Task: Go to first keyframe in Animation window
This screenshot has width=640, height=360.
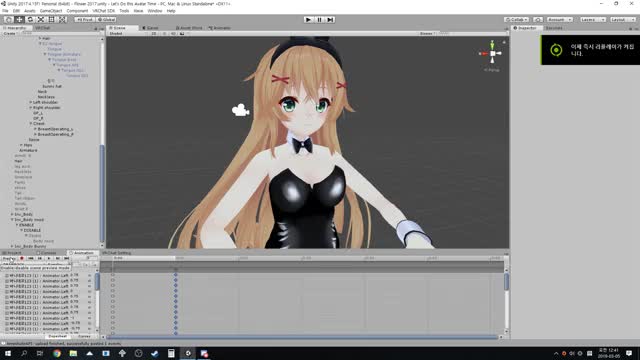Action: click(x=31, y=258)
